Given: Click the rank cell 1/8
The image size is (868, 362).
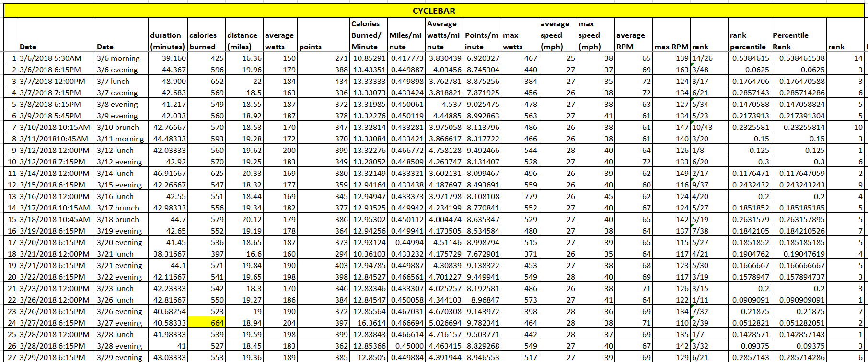Looking at the screenshot, I should 709,150.
